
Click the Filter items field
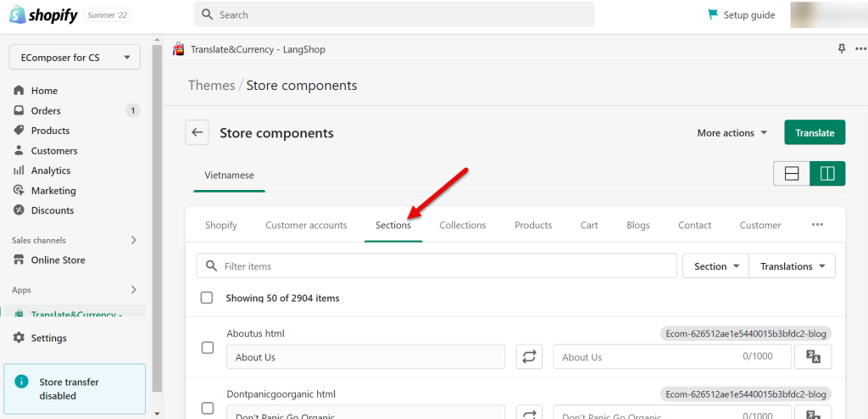pyautogui.click(x=437, y=266)
